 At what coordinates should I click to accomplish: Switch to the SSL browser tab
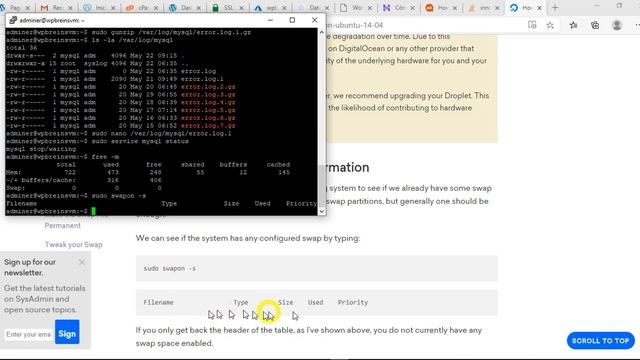pos(224,8)
